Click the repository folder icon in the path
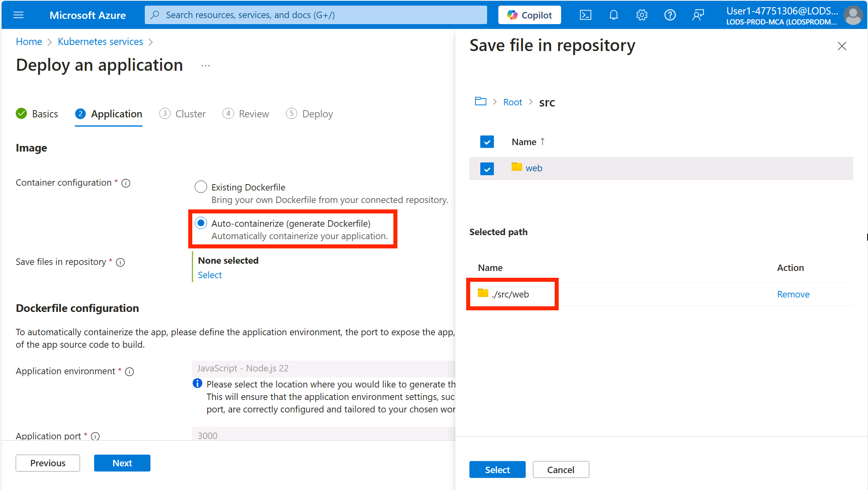Image resolution: width=868 pixels, height=490 pixels. coord(481,101)
